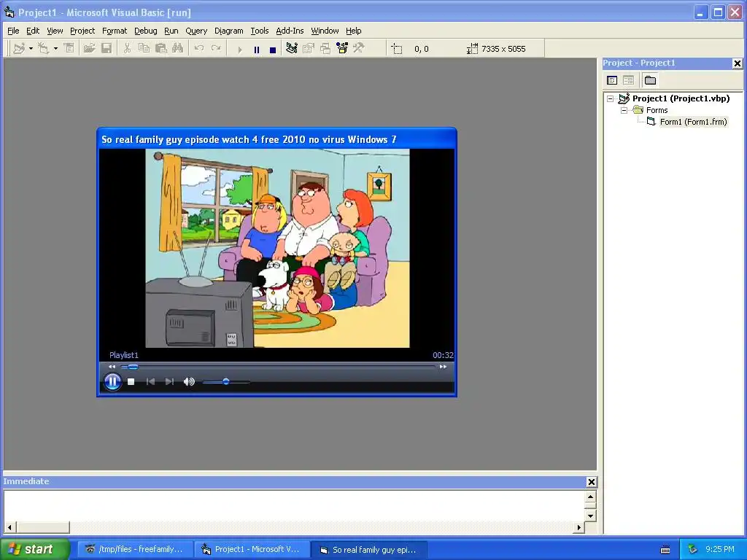747x560 pixels.
Task: Click the Redo toolbar icon
Action: click(x=216, y=49)
